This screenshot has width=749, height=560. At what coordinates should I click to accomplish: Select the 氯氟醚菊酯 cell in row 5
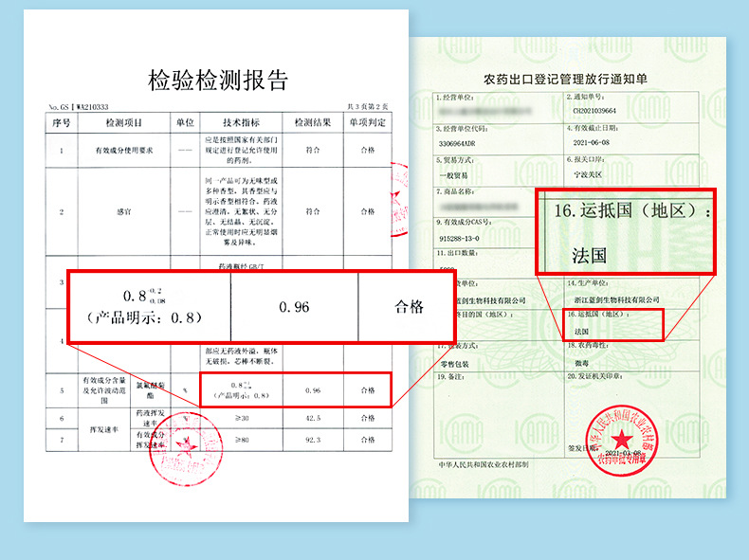click(150, 390)
